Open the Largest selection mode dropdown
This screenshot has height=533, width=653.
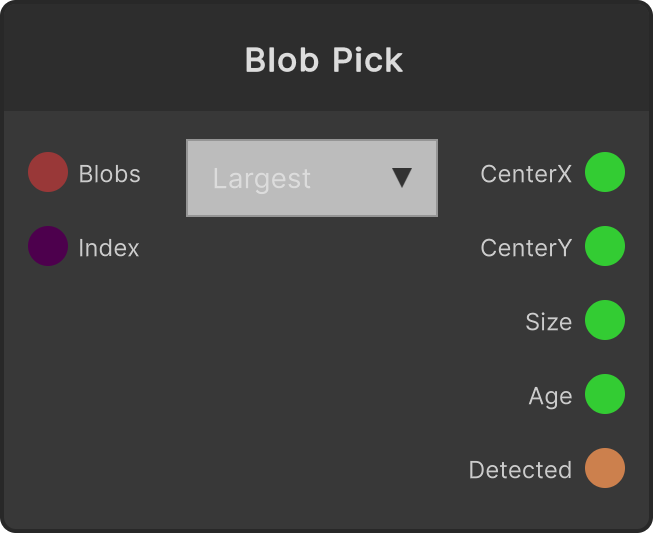click(312, 178)
